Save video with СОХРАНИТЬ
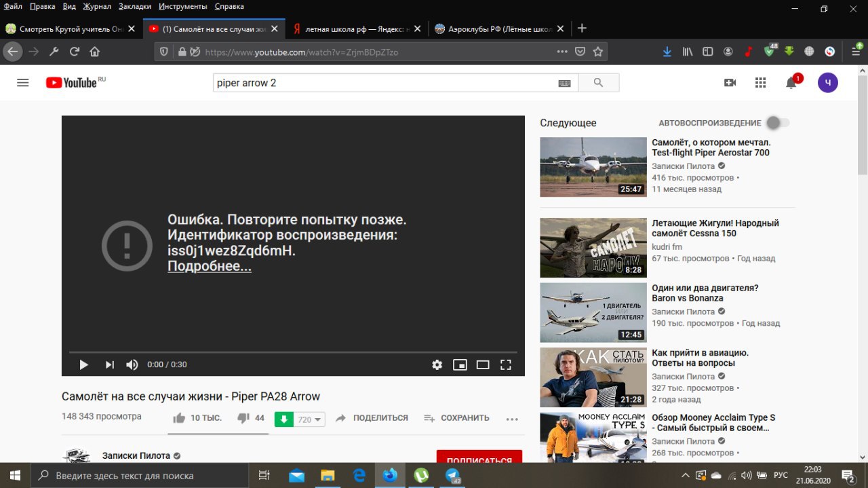Screen dimensions: 868x488 pos(456,418)
